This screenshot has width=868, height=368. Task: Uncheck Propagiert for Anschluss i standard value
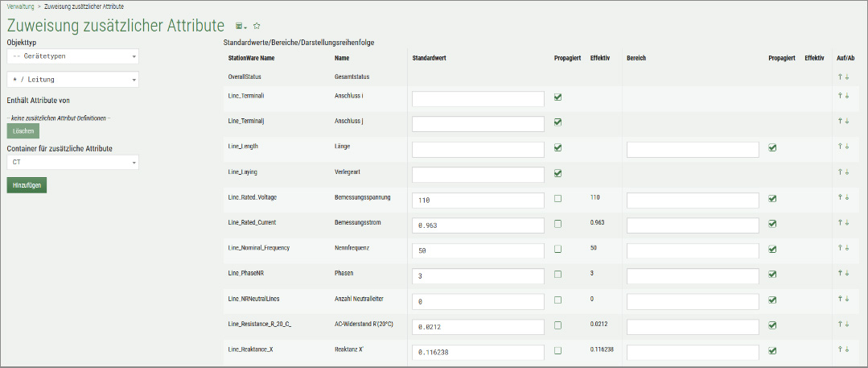[558, 97]
